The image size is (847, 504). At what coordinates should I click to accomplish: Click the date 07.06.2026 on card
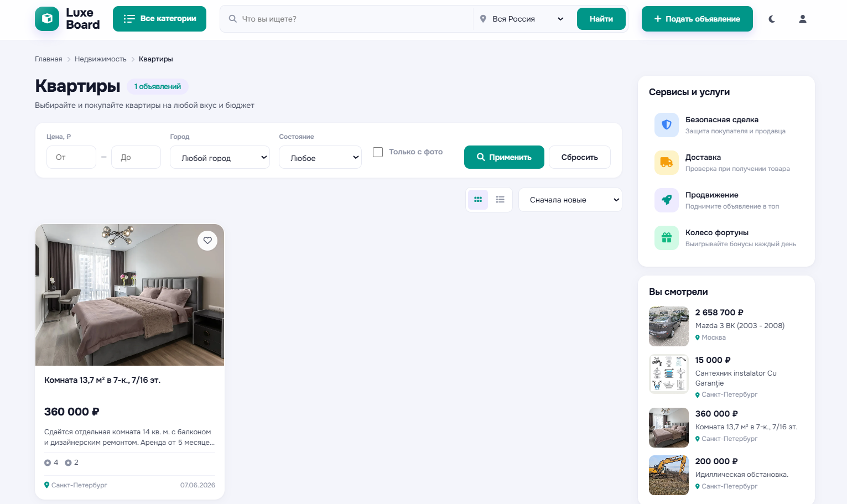[x=198, y=485]
